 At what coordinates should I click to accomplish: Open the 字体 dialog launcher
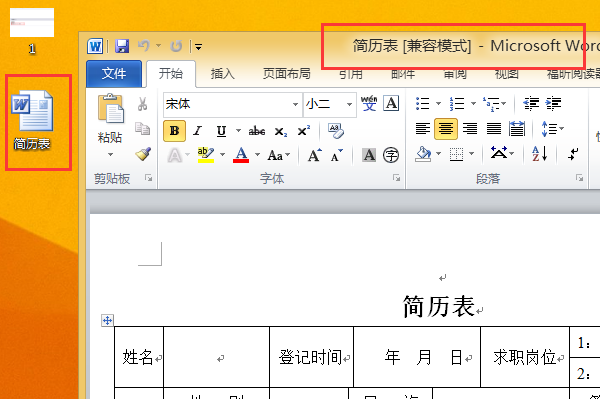(396, 178)
